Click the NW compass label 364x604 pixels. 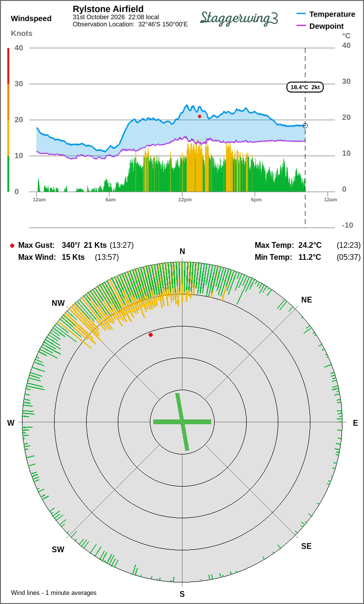point(58,303)
